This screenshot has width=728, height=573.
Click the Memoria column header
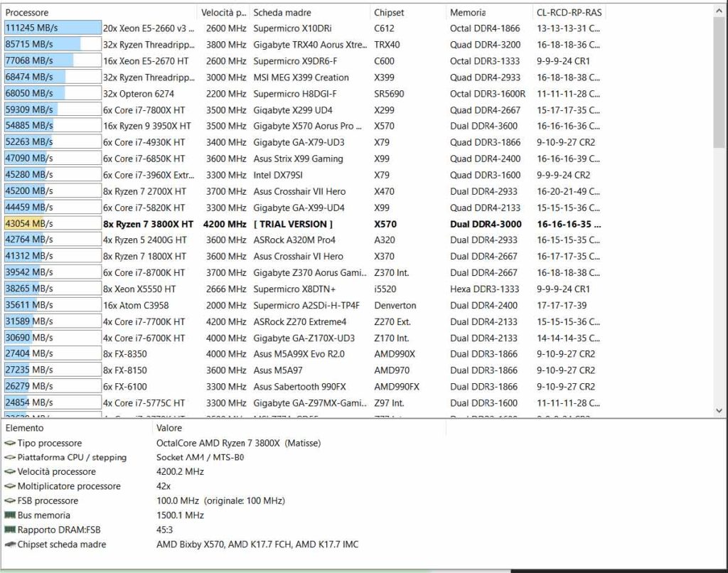pyautogui.click(x=488, y=13)
